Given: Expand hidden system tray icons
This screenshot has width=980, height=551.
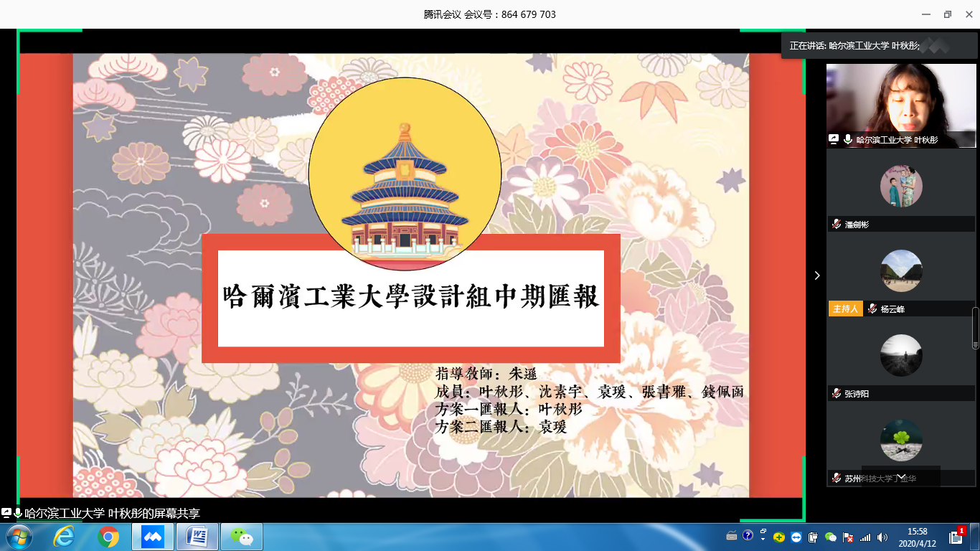Looking at the screenshot, I should [x=762, y=537].
